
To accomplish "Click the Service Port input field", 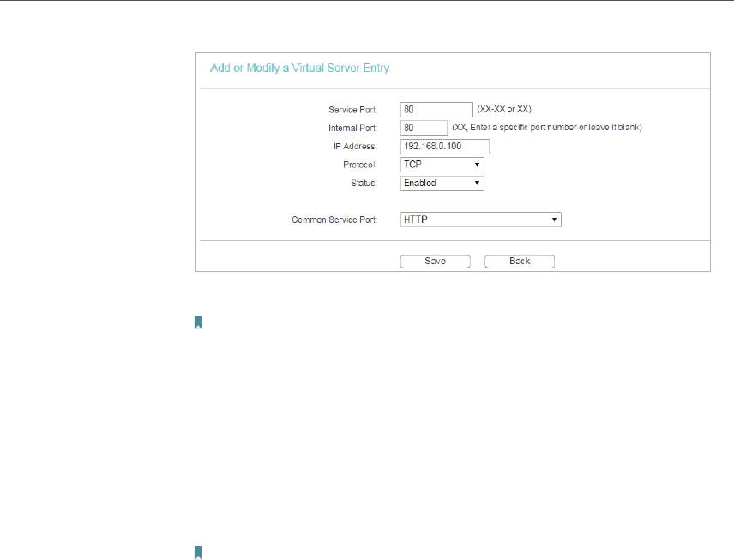I will click(x=436, y=110).
